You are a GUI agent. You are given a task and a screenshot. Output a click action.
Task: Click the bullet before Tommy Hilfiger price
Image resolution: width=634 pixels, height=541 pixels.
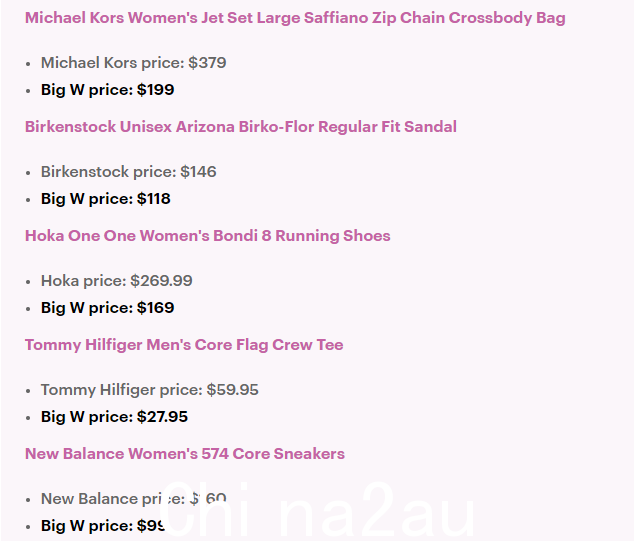click(28, 391)
